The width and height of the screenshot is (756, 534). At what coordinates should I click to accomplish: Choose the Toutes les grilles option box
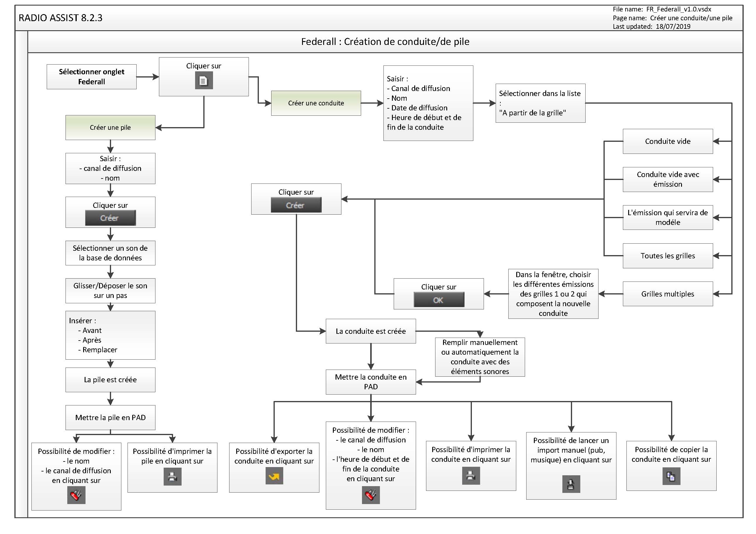point(668,256)
